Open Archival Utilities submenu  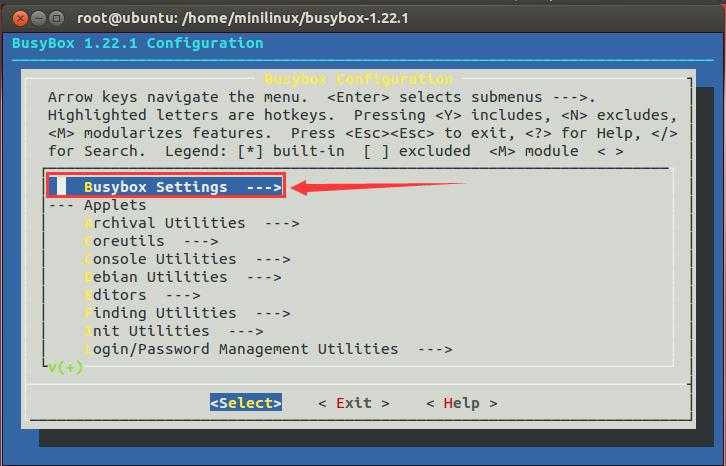point(192,223)
